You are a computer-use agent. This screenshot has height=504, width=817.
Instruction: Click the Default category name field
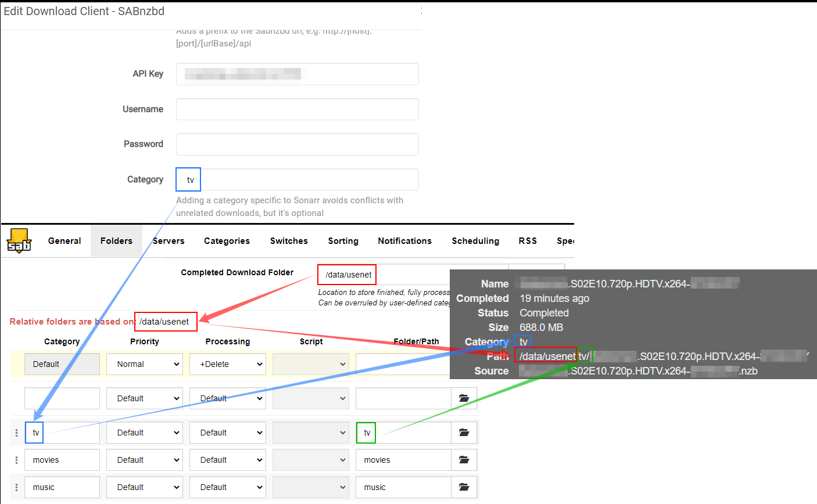point(62,364)
